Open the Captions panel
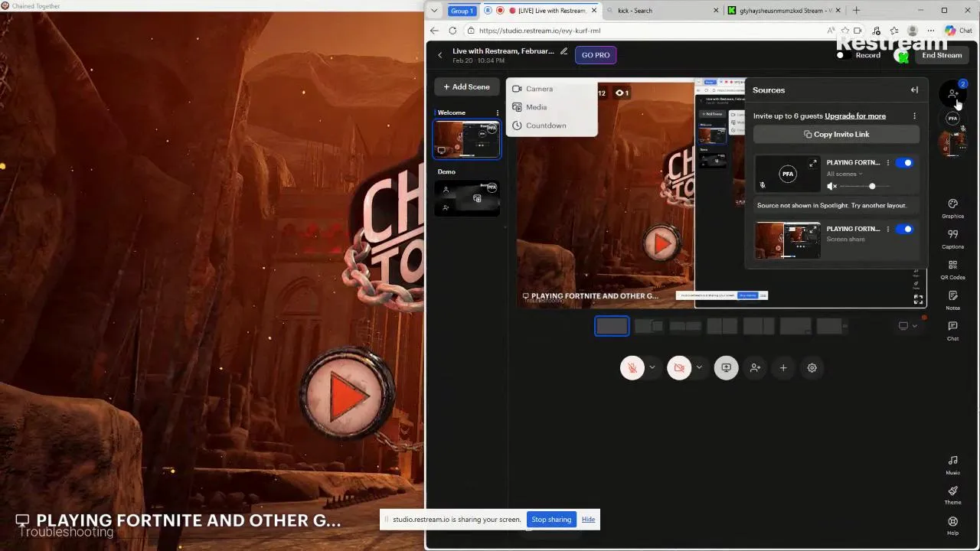Screen dimensions: 980x551 point(952,239)
